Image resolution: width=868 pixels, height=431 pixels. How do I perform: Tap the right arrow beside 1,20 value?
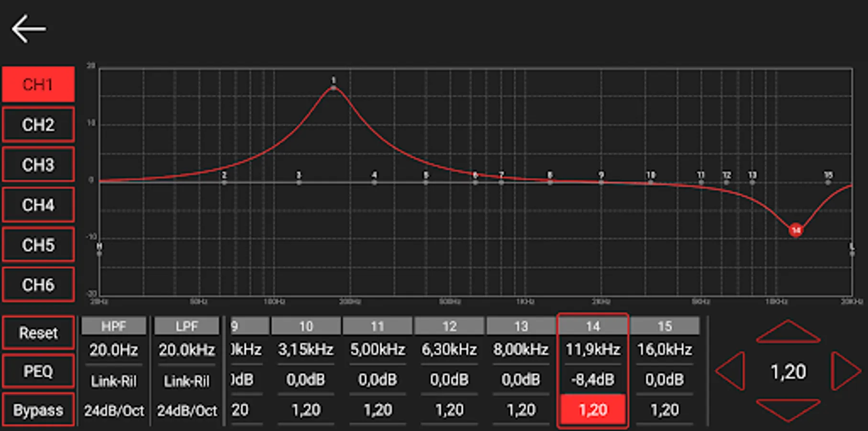[x=846, y=371]
